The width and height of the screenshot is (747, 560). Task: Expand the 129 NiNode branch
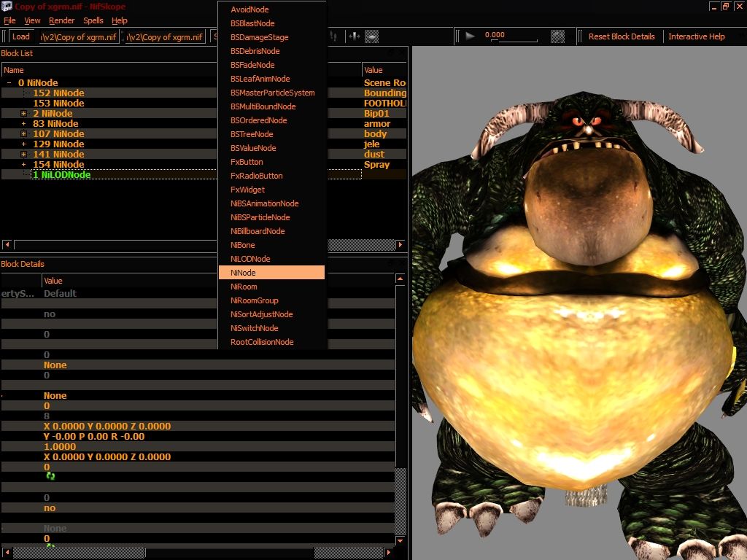(23, 144)
